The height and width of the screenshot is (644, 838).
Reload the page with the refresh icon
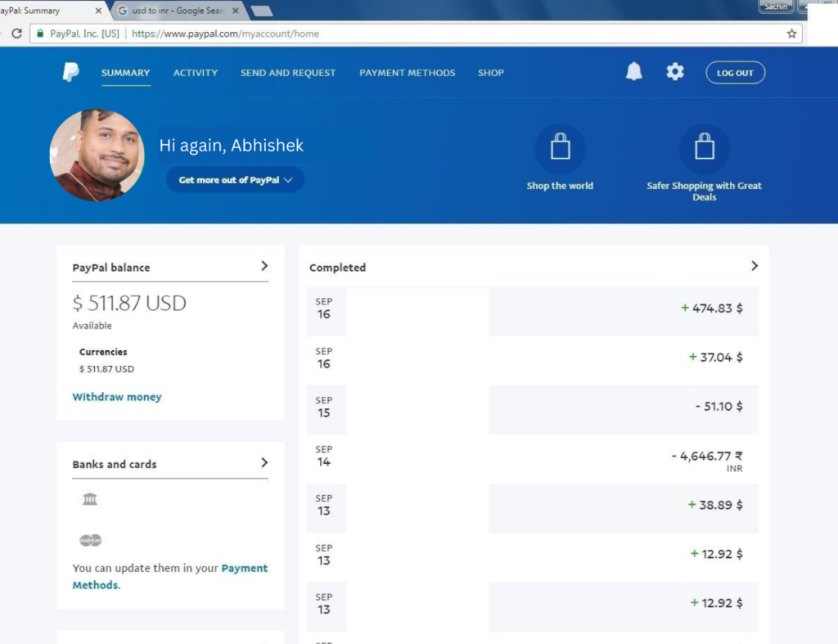[16, 34]
